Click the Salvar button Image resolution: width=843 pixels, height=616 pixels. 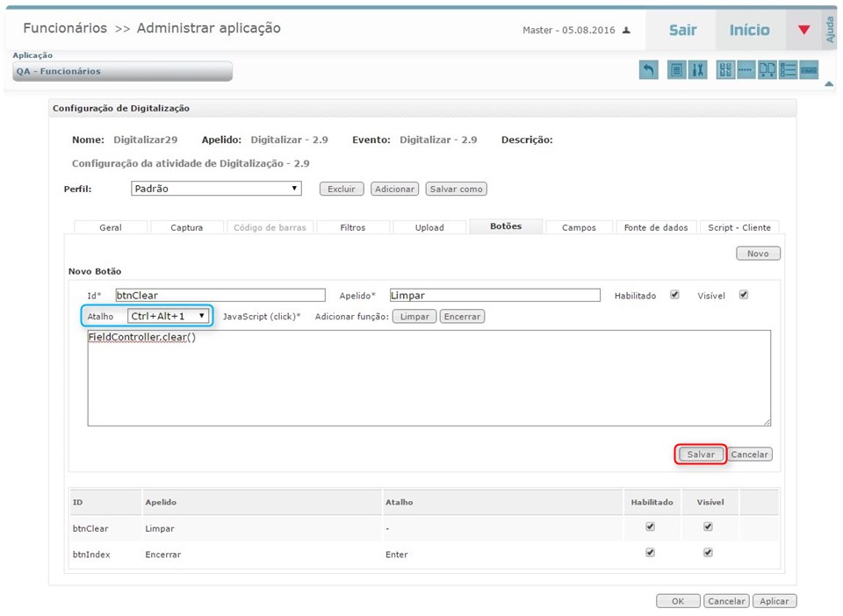[x=699, y=454]
